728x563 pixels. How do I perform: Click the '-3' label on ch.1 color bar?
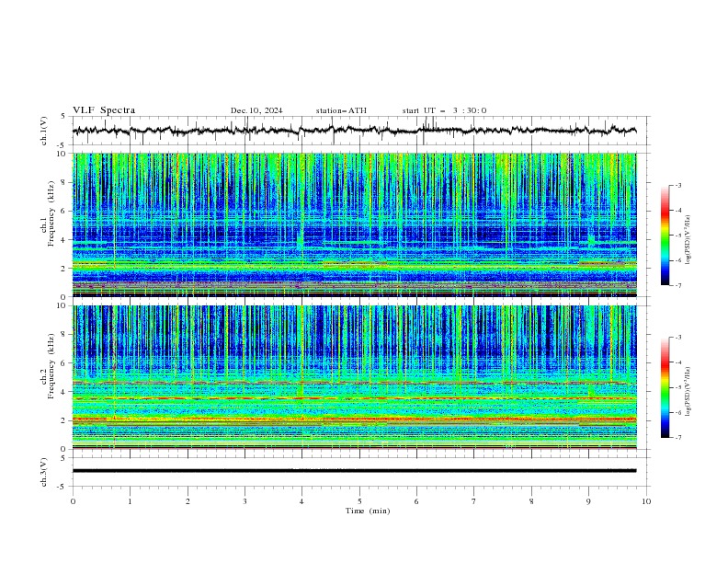[x=677, y=185]
